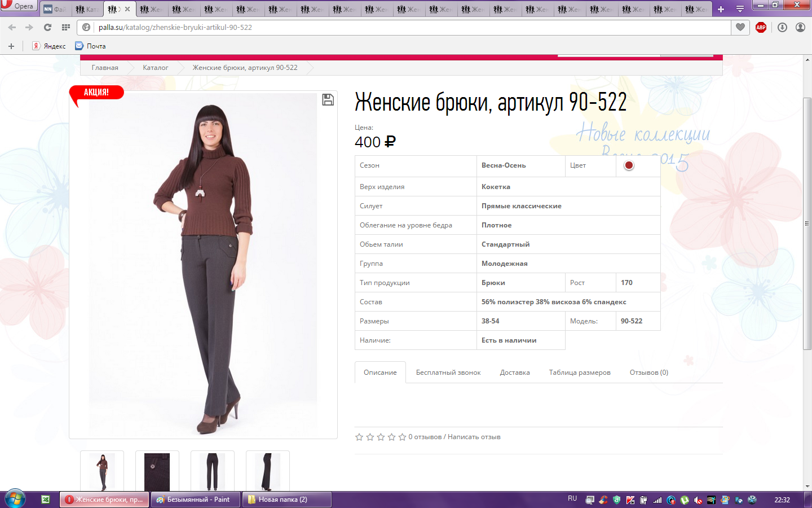
Task: Click the save icon on product image
Action: (x=328, y=100)
